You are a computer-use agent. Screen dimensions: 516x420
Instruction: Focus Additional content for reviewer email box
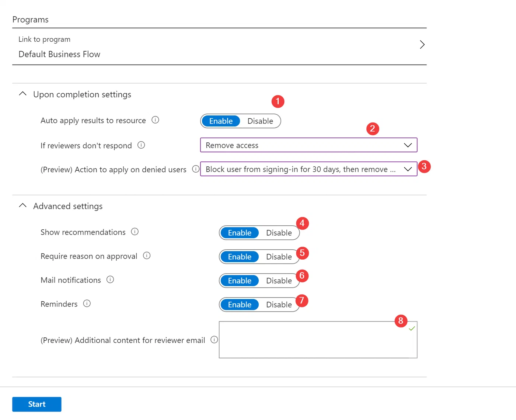click(x=318, y=340)
